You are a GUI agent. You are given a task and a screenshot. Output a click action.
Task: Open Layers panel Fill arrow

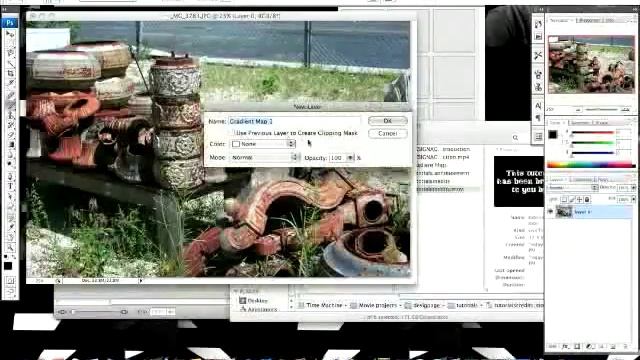pos(633,199)
